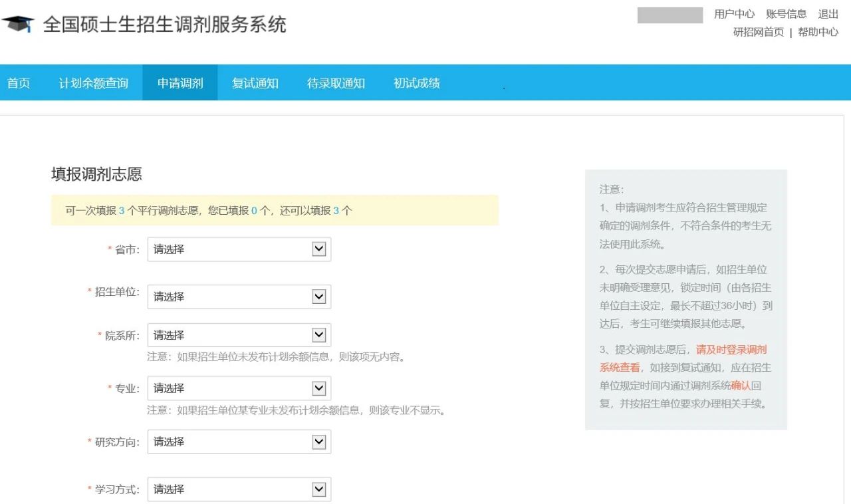
Task: Click the greyed-out username field
Action: [669, 15]
